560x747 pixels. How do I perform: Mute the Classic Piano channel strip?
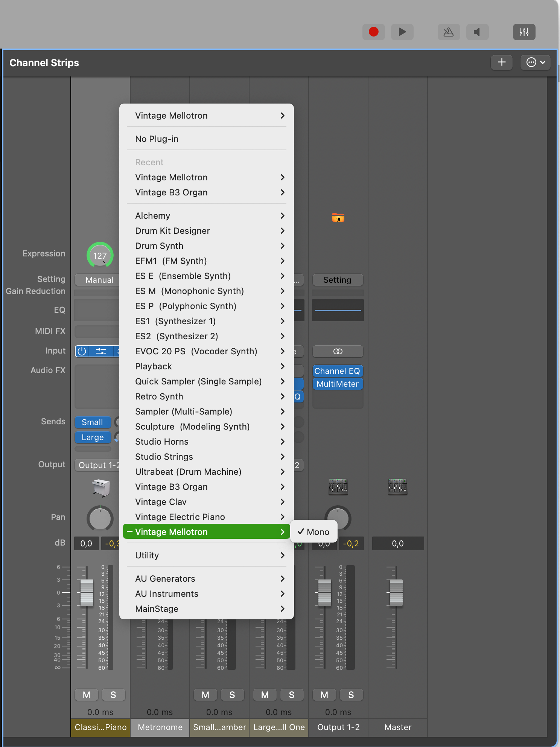point(87,695)
